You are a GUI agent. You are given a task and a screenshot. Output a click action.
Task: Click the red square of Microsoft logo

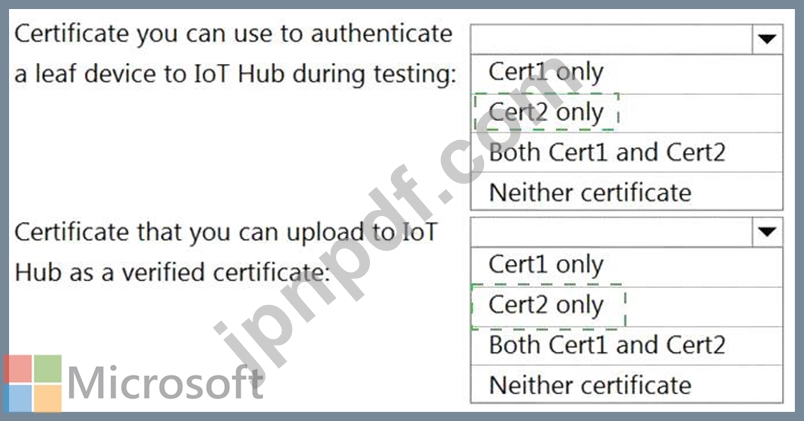tap(18, 369)
